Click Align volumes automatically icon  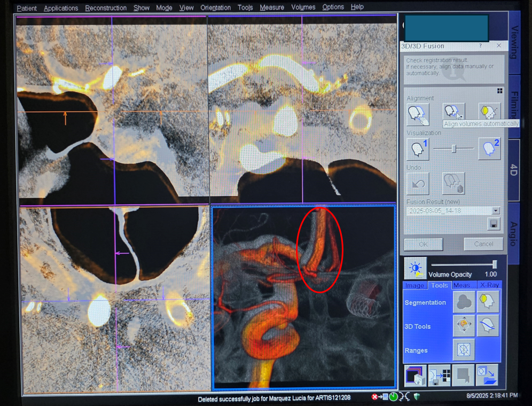pyautogui.click(x=453, y=112)
